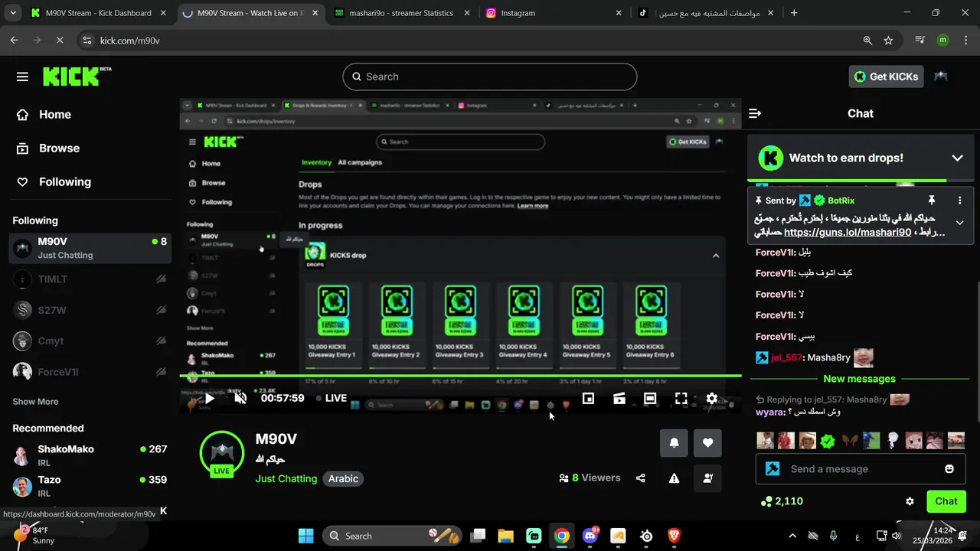Open a new Chrome tab
This screenshot has width=980, height=551.
[x=794, y=13]
